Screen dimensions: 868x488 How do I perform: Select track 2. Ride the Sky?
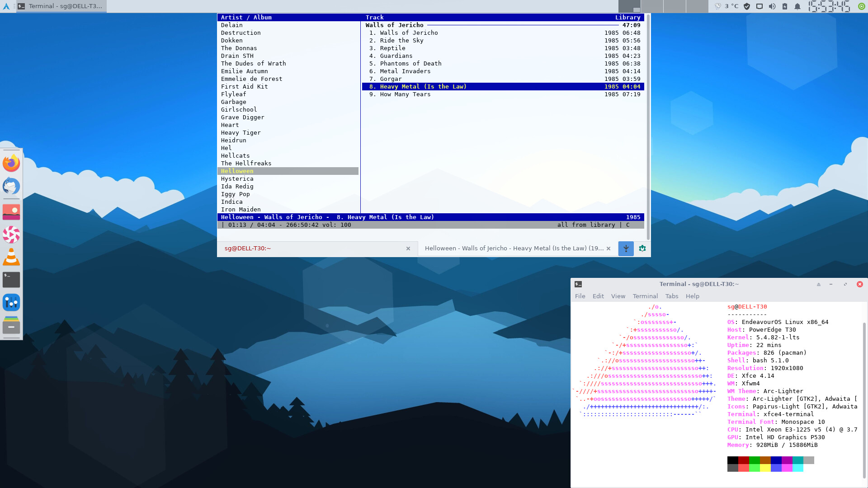click(503, 41)
